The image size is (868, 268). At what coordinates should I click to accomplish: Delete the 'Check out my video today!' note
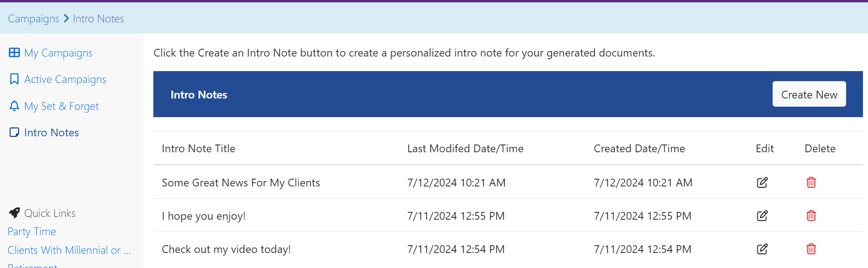[811, 249]
